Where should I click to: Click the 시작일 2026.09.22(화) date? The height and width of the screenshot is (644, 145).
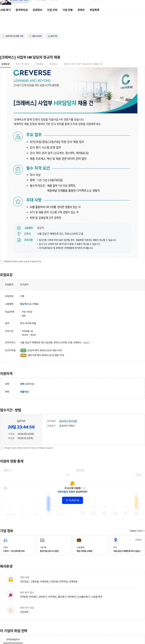click(x=26, y=434)
